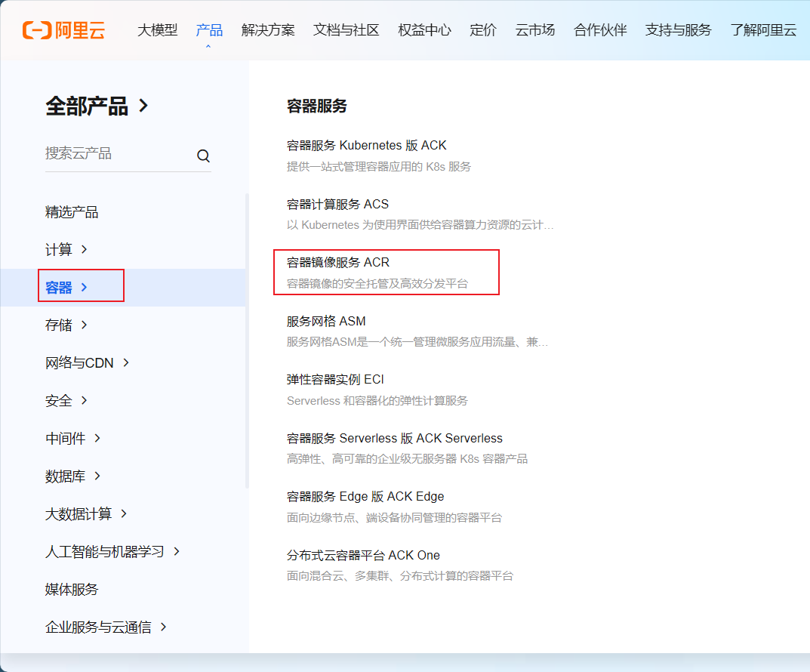Open 容器服务 Edge 版 ACK Edge
Viewport: 810px width, 672px height.
pos(365,496)
